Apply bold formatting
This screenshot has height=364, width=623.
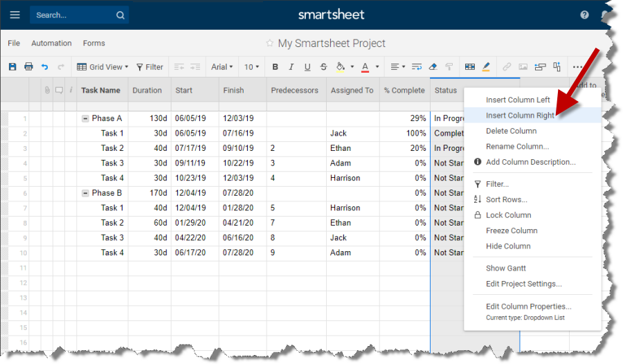[x=275, y=67]
